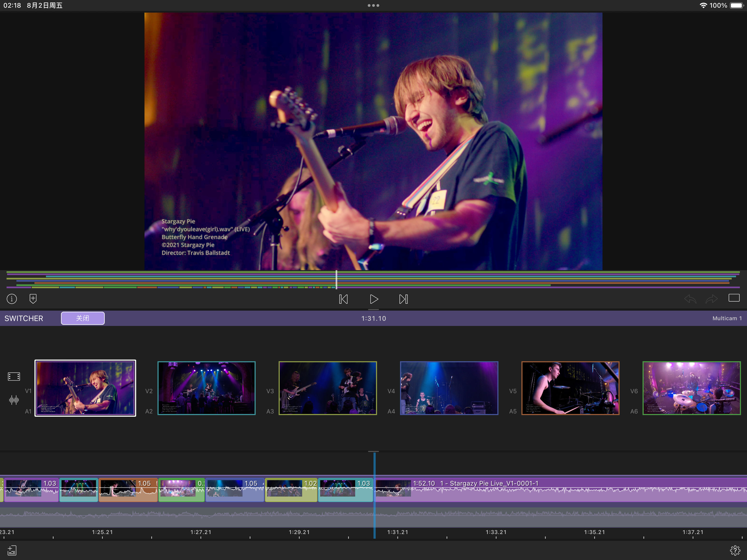Click the 1:33.21 mark on the ruler
The width and height of the screenshot is (747, 560).
click(x=496, y=532)
